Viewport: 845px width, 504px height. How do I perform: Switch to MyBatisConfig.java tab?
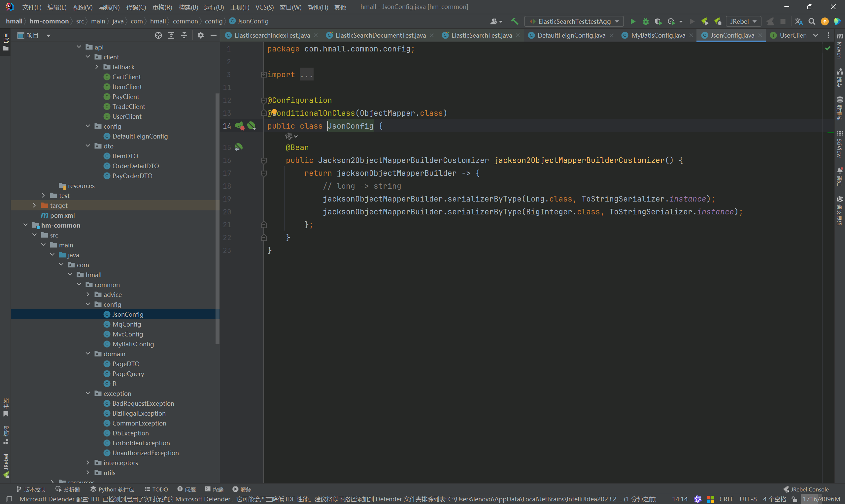click(x=658, y=35)
